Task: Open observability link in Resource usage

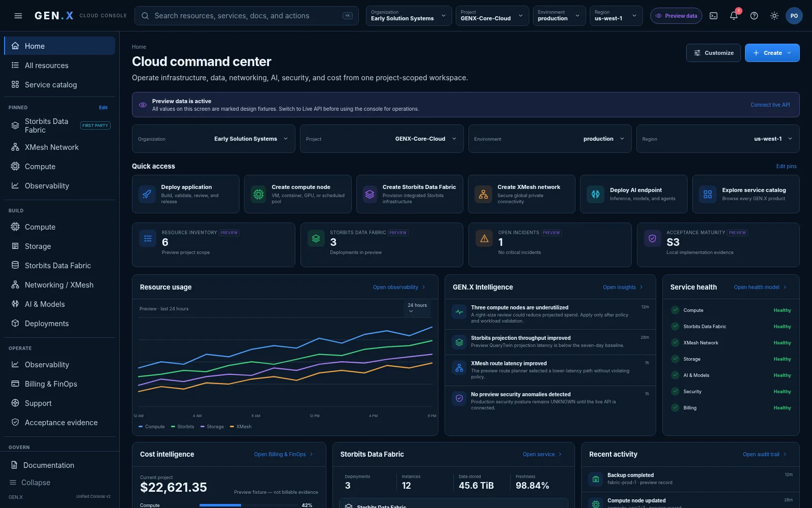Action: (399, 287)
